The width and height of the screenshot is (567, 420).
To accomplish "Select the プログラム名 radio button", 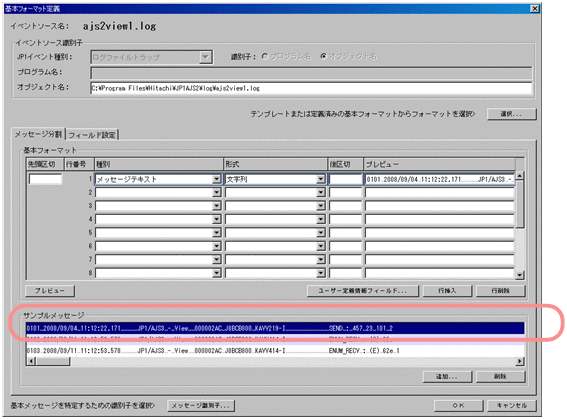I will [265, 56].
